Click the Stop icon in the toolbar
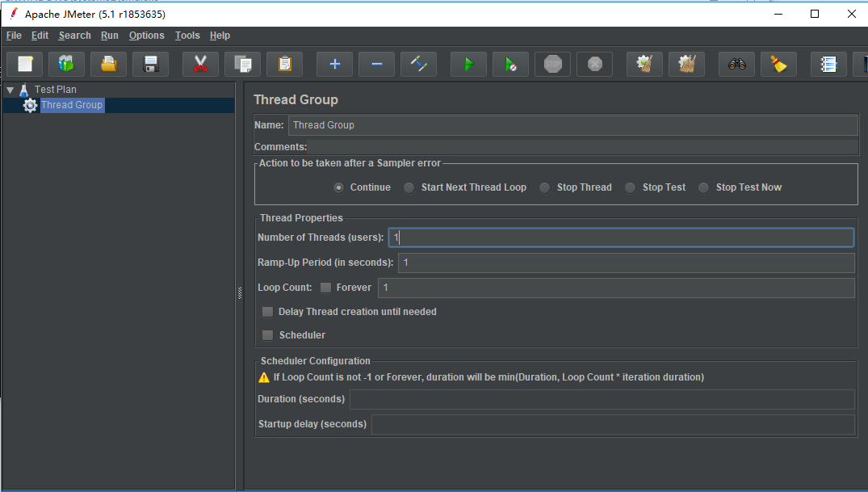The width and height of the screenshot is (868, 492). [x=552, y=65]
